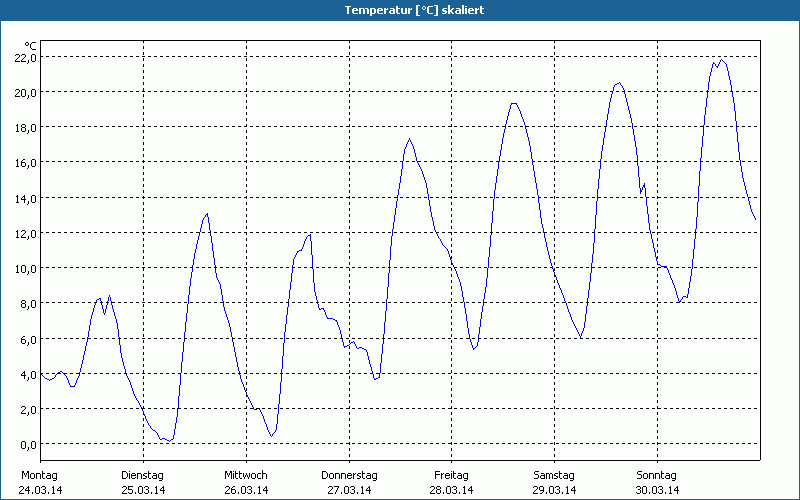The image size is (800, 500).
Task: Select the Montag day label
Action: 39,475
